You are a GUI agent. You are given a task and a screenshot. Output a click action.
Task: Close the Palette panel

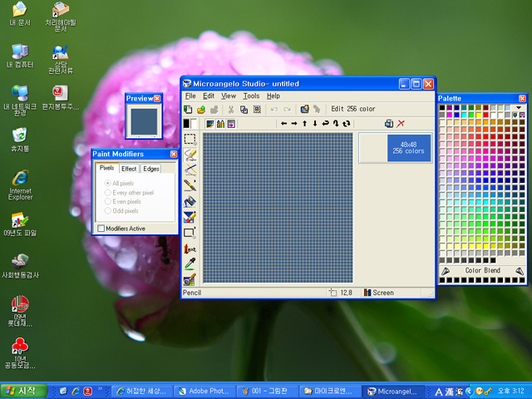522,98
